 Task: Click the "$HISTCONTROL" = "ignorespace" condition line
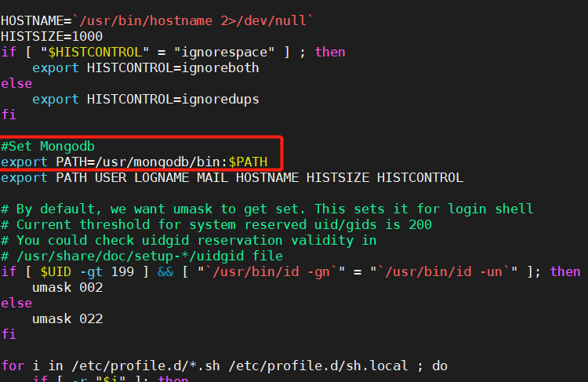click(173, 52)
